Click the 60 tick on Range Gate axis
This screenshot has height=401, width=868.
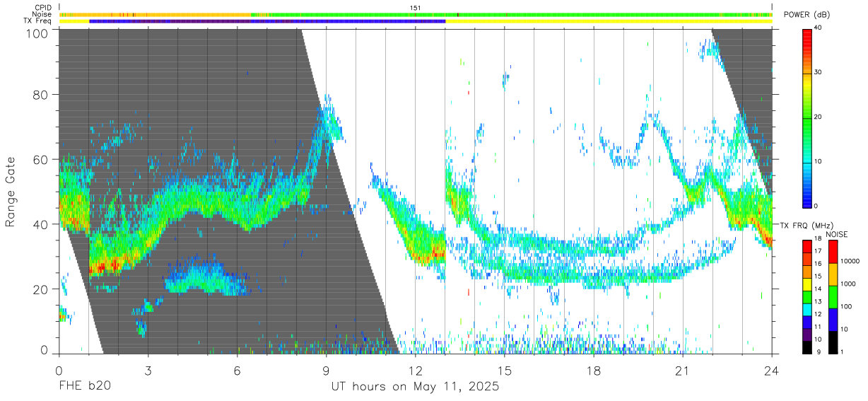click(x=41, y=159)
